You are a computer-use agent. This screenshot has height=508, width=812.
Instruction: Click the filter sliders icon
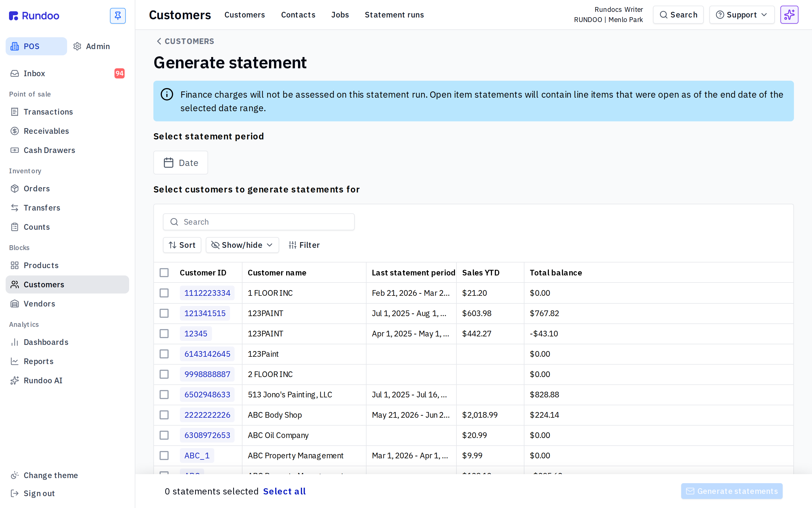pos(293,245)
